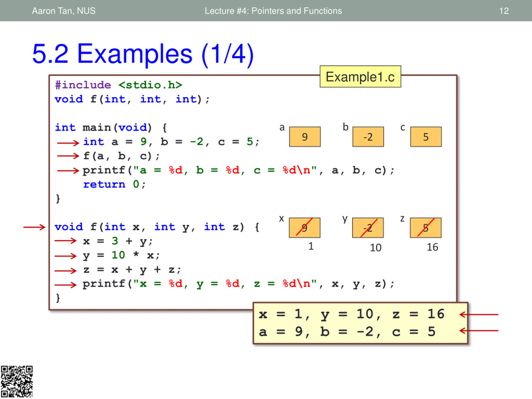532x399 pixels.
Task: Click "Lecture #4: Pointers and Functions" header
Action: click(273, 11)
